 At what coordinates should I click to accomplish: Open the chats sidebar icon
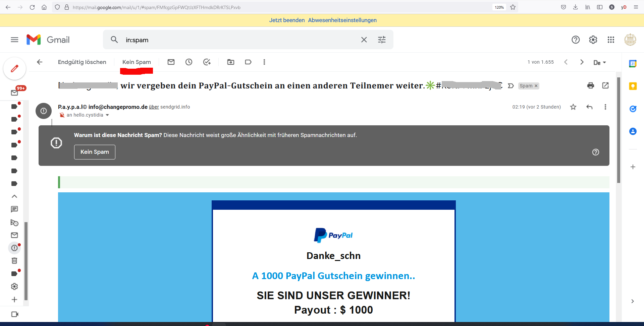(14, 209)
